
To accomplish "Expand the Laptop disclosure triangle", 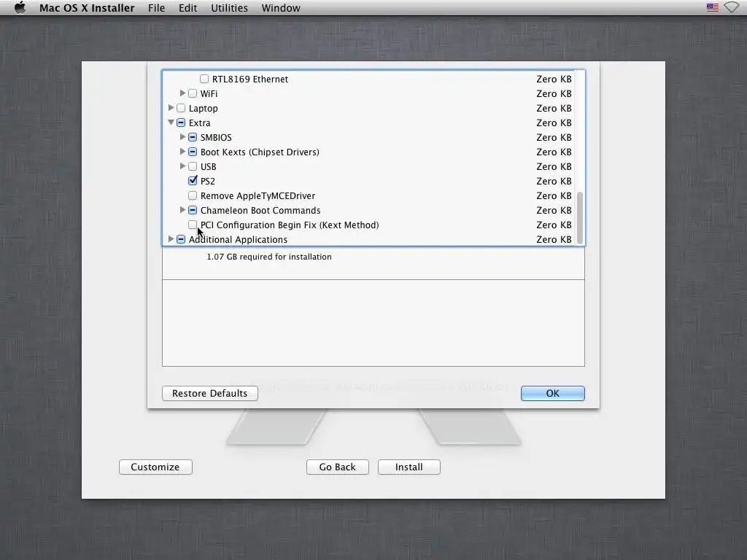I will coord(171,108).
